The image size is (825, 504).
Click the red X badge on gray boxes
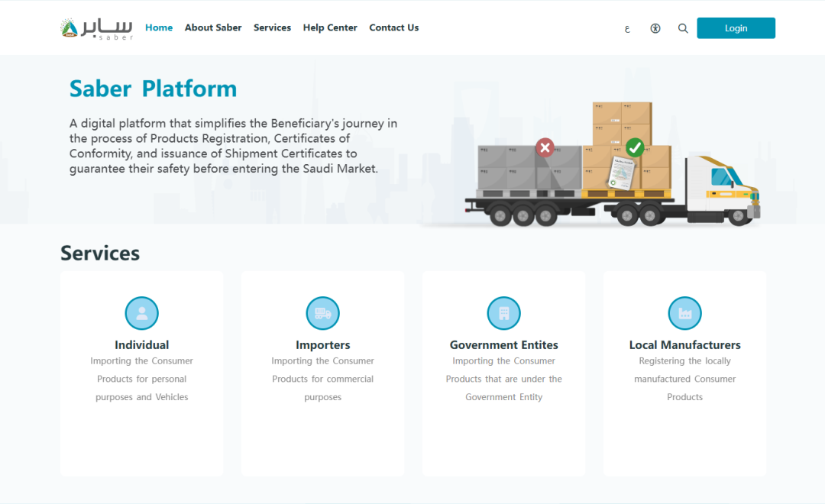(x=545, y=147)
